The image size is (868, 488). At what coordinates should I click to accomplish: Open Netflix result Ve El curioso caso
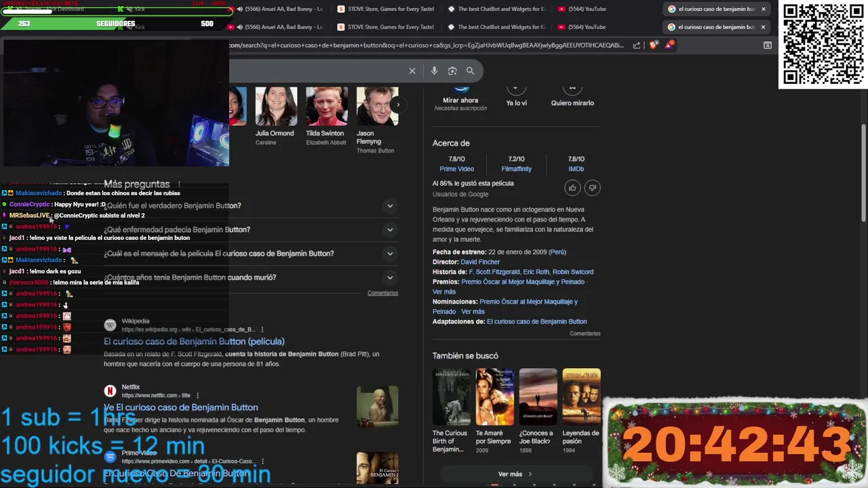180,407
